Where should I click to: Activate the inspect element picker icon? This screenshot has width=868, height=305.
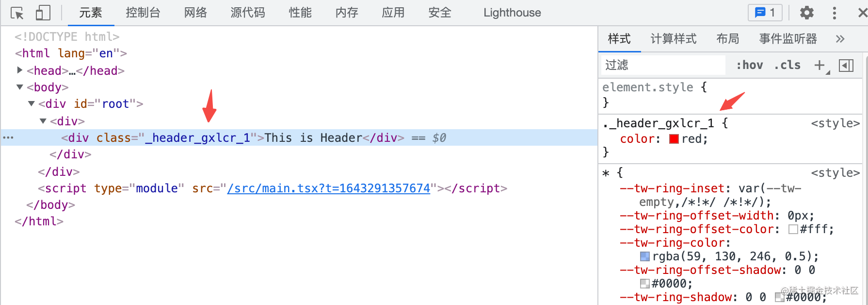tap(17, 13)
